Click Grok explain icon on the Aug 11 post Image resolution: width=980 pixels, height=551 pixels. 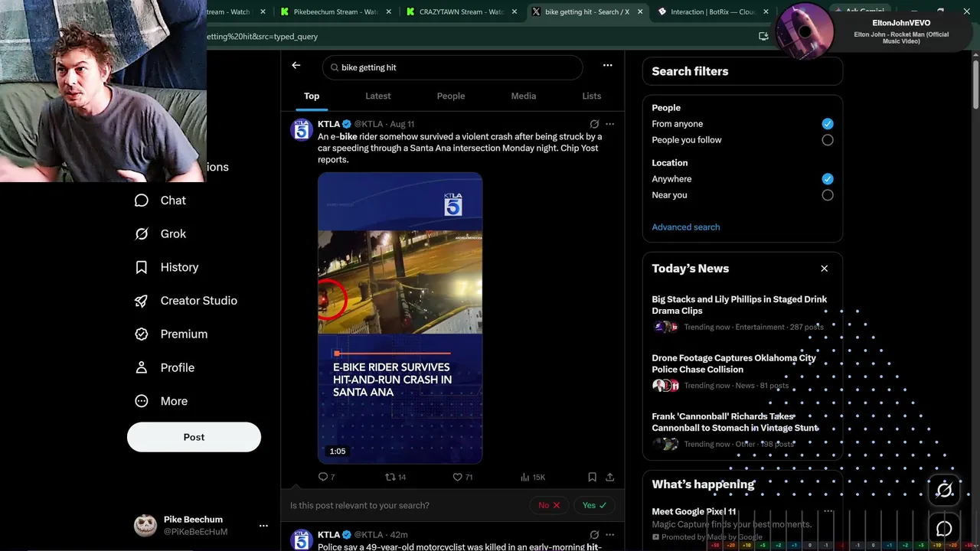[x=594, y=124]
